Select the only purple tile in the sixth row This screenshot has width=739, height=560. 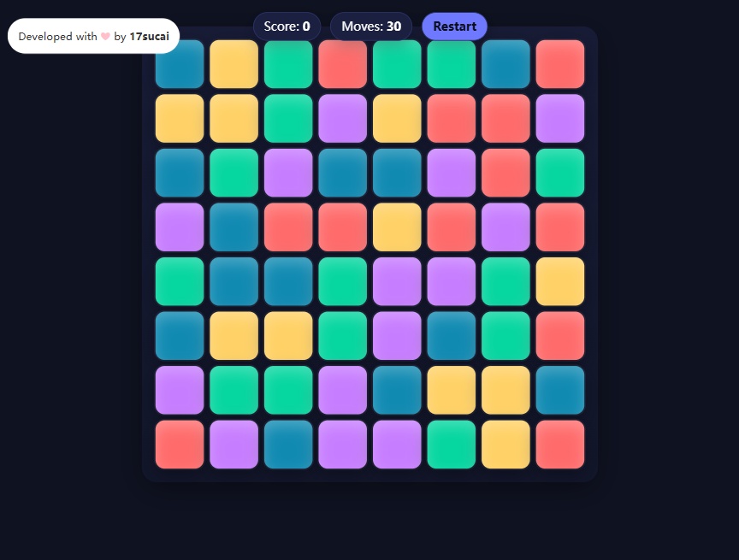click(x=397, y=336)
